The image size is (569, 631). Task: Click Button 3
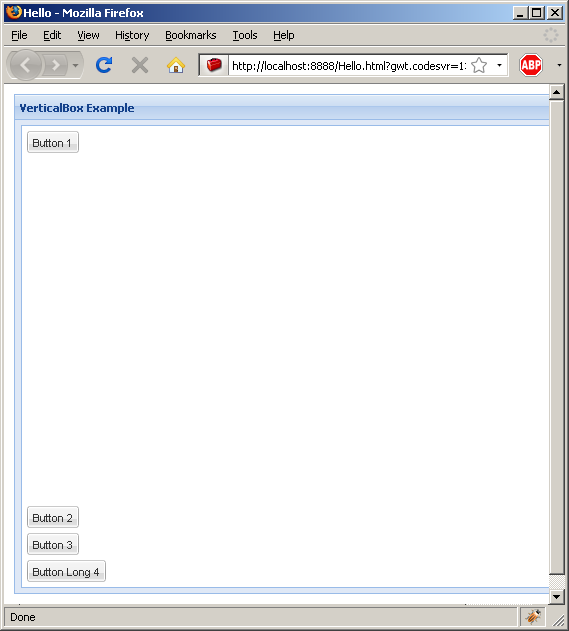point(53,544)
